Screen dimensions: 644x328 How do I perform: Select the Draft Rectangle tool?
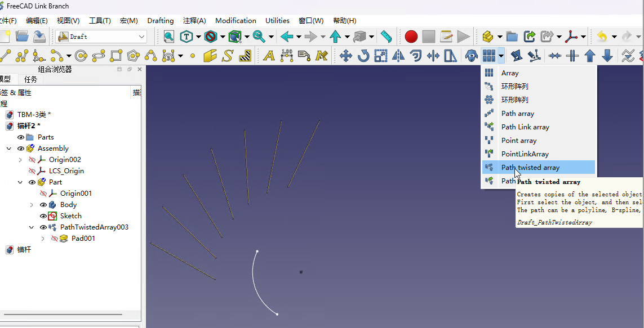[x=116, y=55]
